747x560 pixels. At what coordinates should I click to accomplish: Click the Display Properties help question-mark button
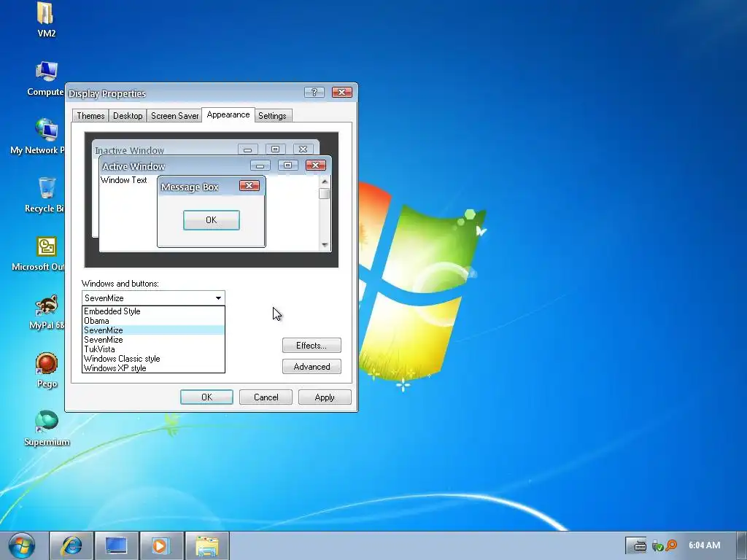pos(314,92)
